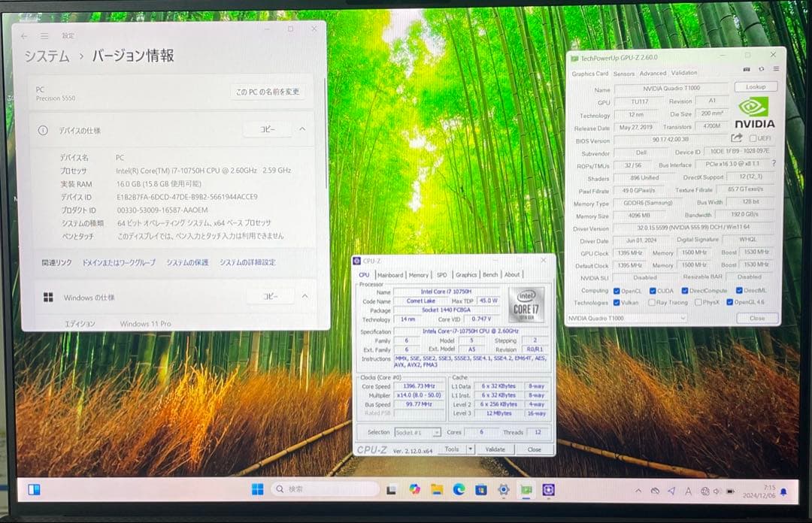The height and width of the screenshot is (523, 812).
Task: Launch Microsoft Store from the taskbar
Action: click(x=480, y=490)
